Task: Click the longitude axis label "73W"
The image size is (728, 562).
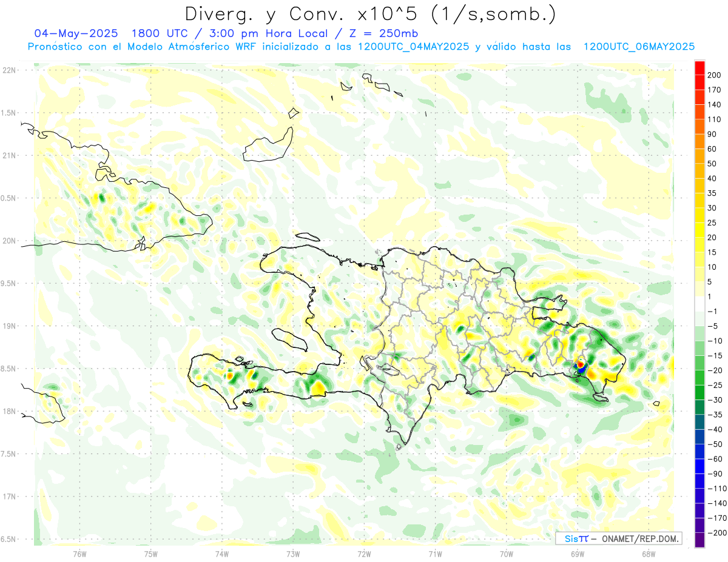Action: point(293,554)
